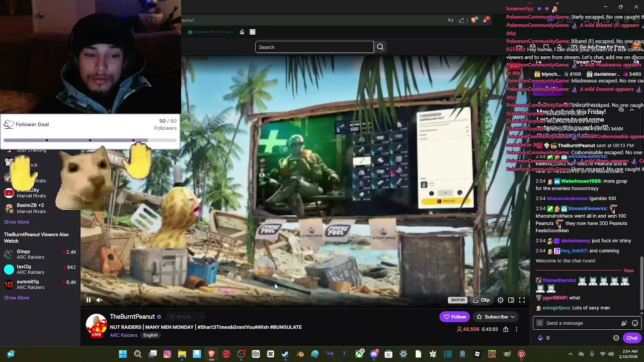Open widgets icon at taskbar left
This screenshot has height=362, width=644.
[11, 354]
